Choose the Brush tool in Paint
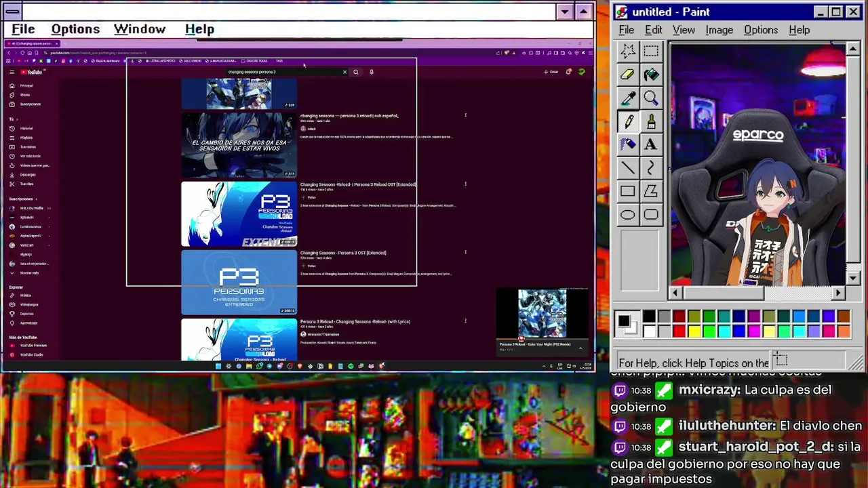The image size is (868, 488). pyautogui.click(x=651, y=121)
